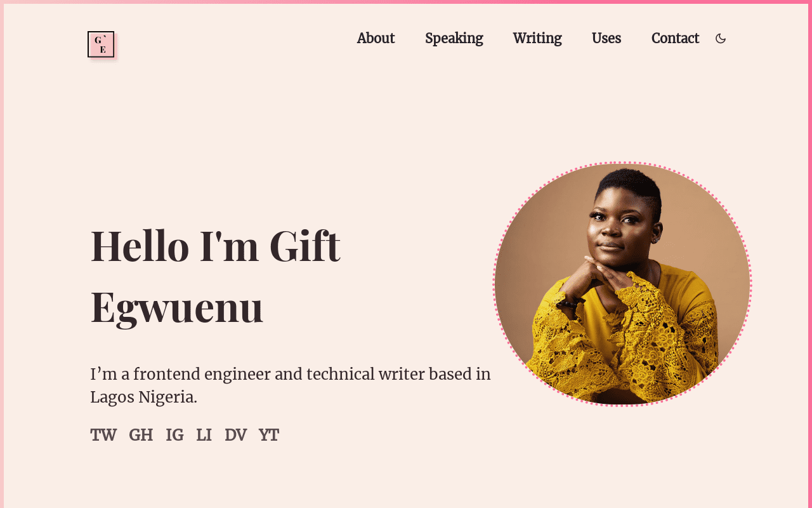Open the TW Twitter social link

(103, 435)
